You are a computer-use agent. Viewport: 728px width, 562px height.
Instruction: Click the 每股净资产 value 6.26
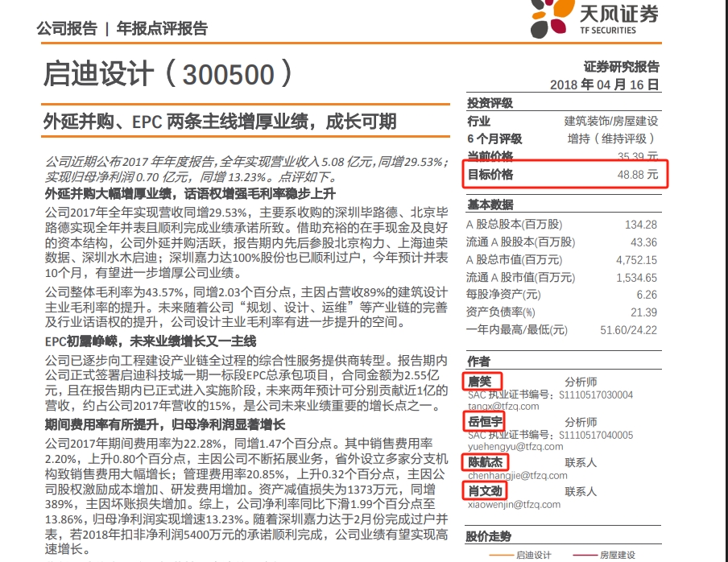coord(647,295)
